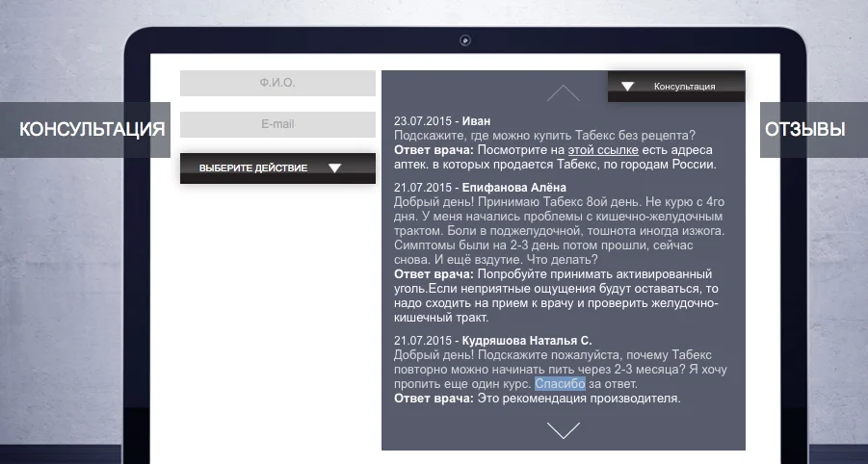Click the up chevron above the messages
Viewport: 868px width, 464px height.
pos(563,93)
